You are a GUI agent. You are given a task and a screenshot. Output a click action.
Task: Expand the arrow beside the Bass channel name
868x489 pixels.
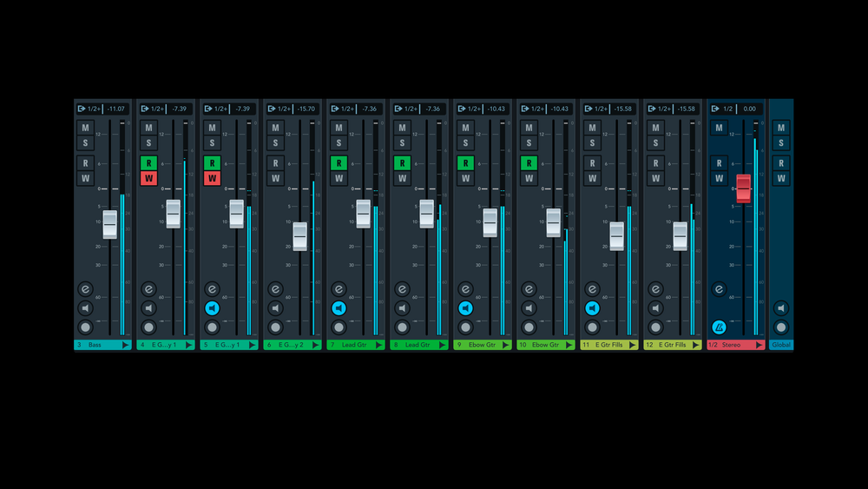point(126,345)
